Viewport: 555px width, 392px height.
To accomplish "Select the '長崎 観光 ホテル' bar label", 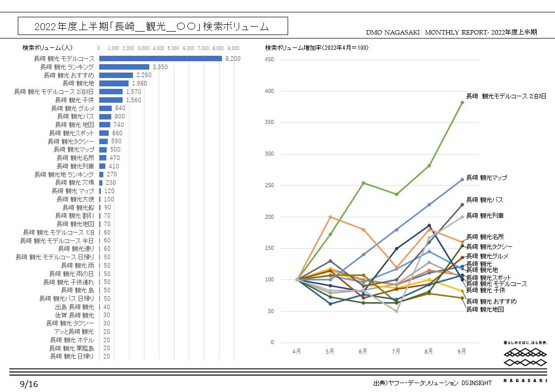I will (72, 340).
